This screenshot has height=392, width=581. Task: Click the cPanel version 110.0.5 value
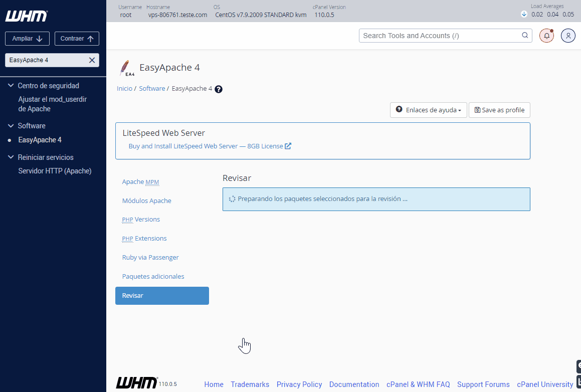(x=324, y=15)
